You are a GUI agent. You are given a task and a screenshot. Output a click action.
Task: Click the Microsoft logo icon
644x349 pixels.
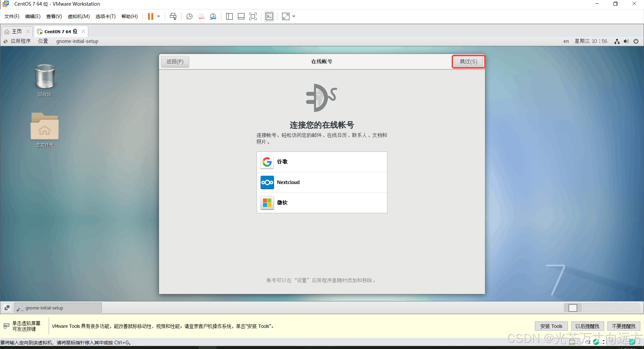click(x=267, y=203)
